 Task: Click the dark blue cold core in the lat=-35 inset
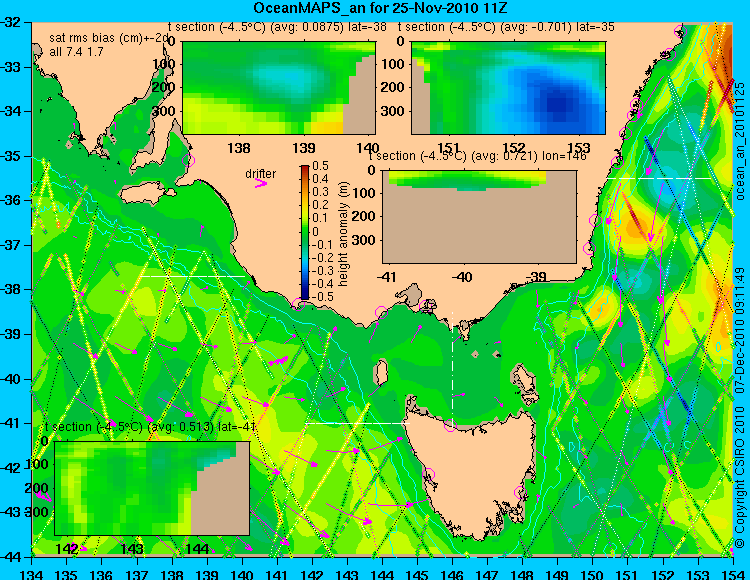(559, 104)
